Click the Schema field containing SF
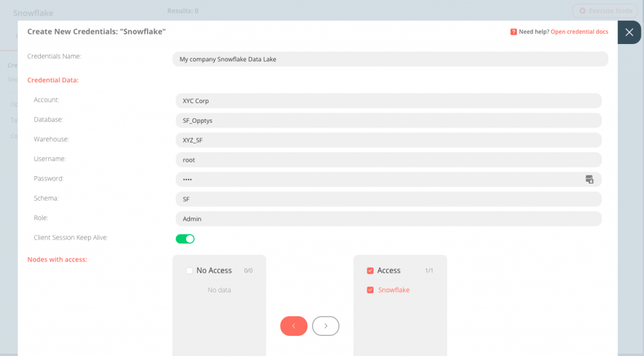Viewport: 644px width, 356px height. [388, 199]
